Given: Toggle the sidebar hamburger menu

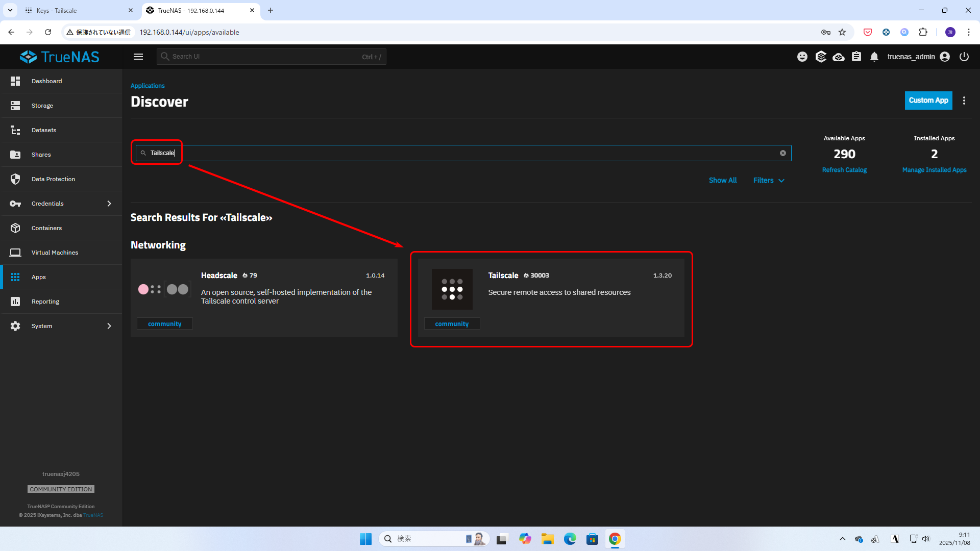Looking at the screenshot, I should [138, 57].
